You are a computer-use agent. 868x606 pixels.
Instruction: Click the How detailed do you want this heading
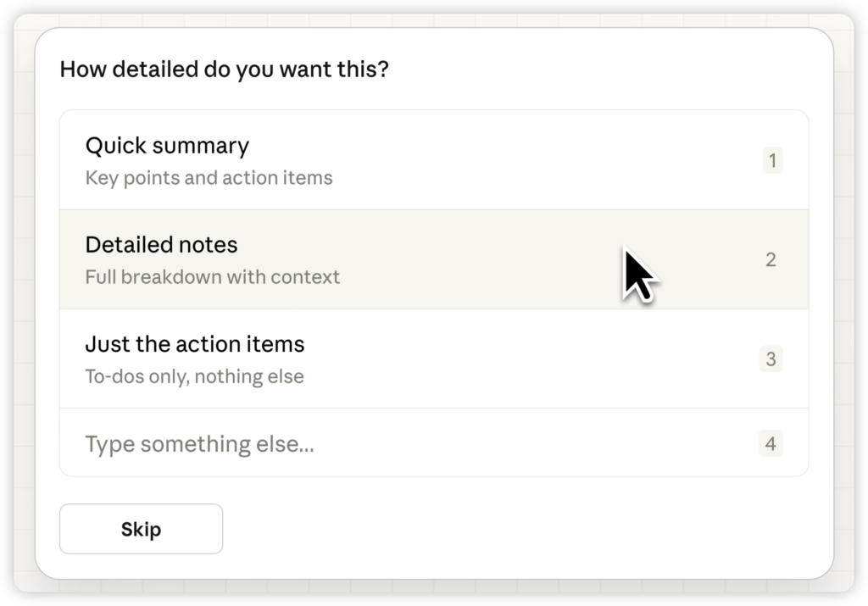click(224, 69)
